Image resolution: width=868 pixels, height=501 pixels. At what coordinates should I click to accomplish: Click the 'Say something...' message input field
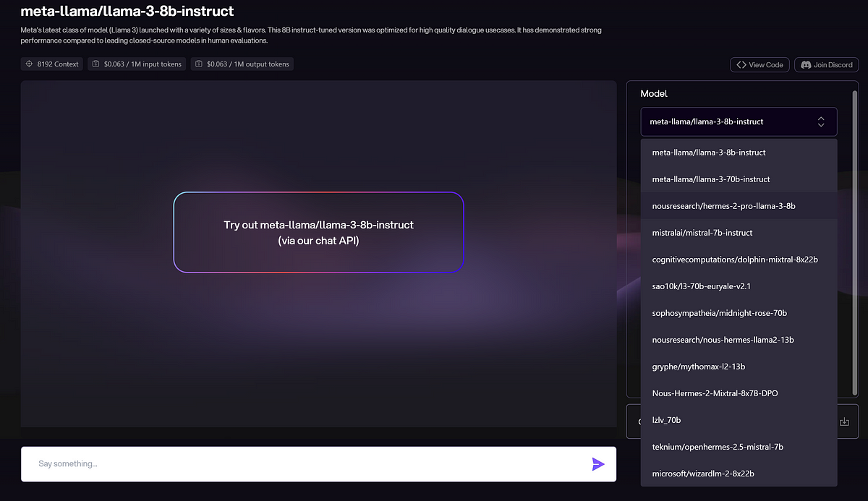(304, 464)
